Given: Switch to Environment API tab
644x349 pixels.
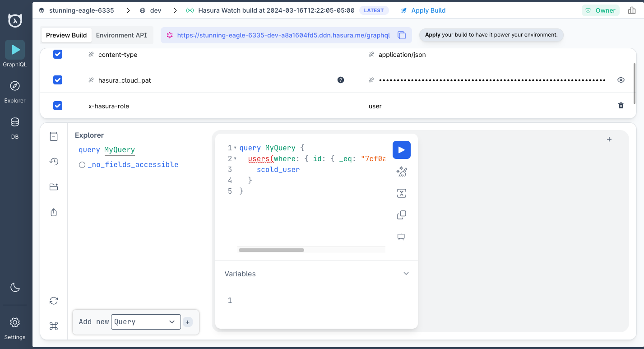Looking at the screenshot, I should [x=121, y=35].
